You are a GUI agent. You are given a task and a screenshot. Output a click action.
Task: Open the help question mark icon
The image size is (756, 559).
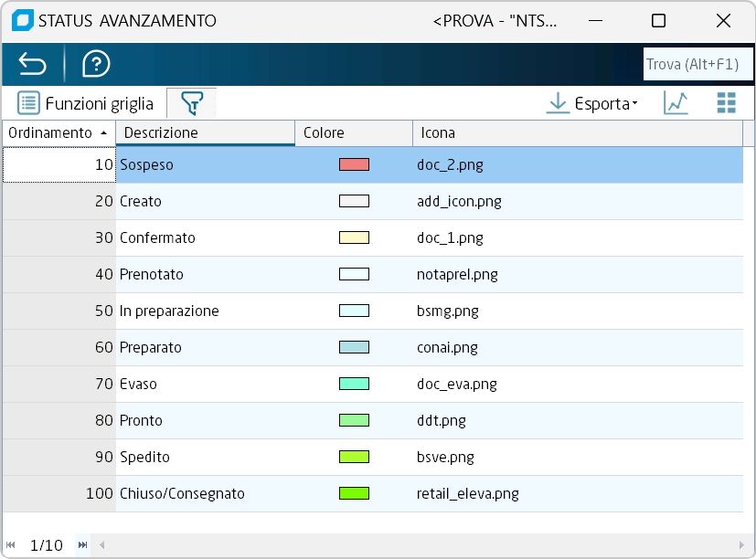tap(96, 64)
